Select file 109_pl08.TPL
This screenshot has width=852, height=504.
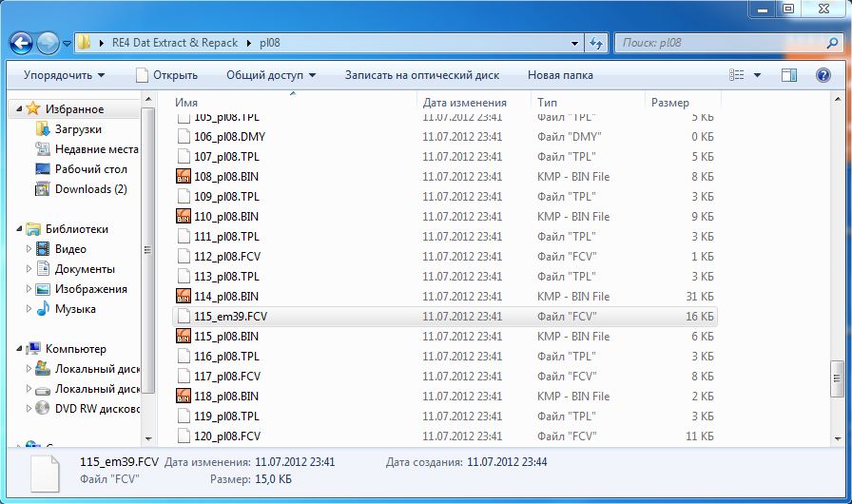coord(445,197)
